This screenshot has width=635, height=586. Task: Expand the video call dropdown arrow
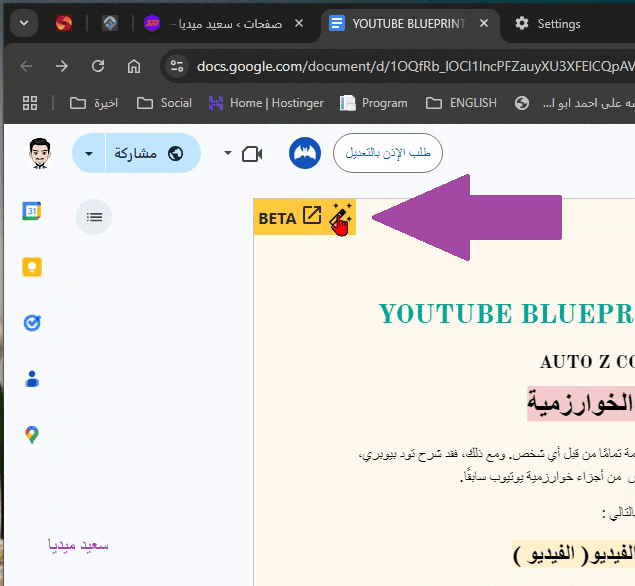coord(228,153)
